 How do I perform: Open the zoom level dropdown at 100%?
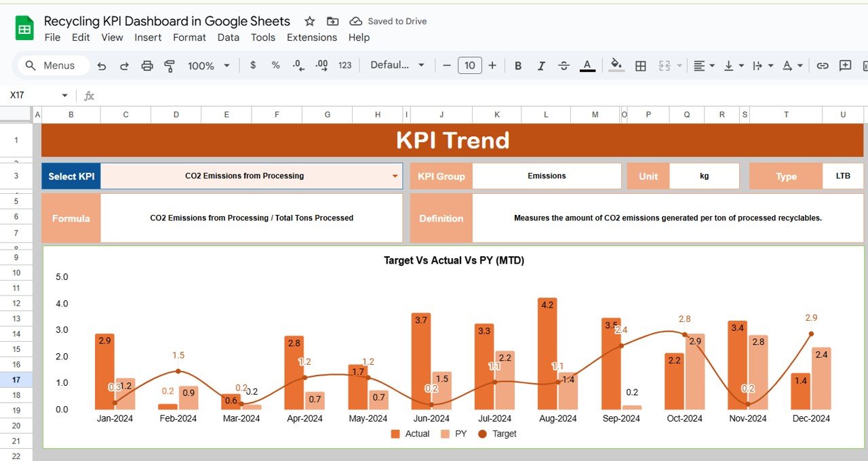[x=209, y=66]
